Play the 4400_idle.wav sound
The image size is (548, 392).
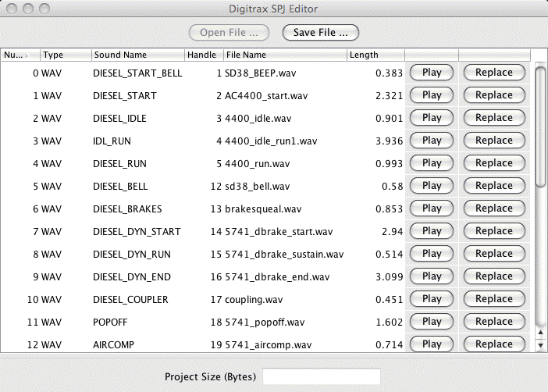coord(432,118)
